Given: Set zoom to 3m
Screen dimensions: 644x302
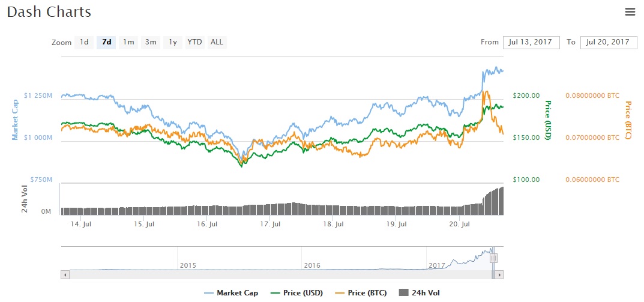Looking at the screenshot, I should tap(151, 42).
